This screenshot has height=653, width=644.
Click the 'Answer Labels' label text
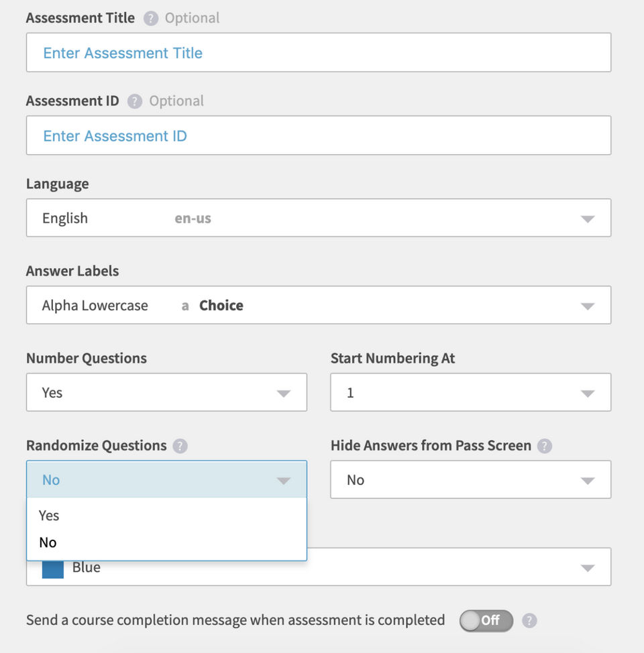click(72, 271)
